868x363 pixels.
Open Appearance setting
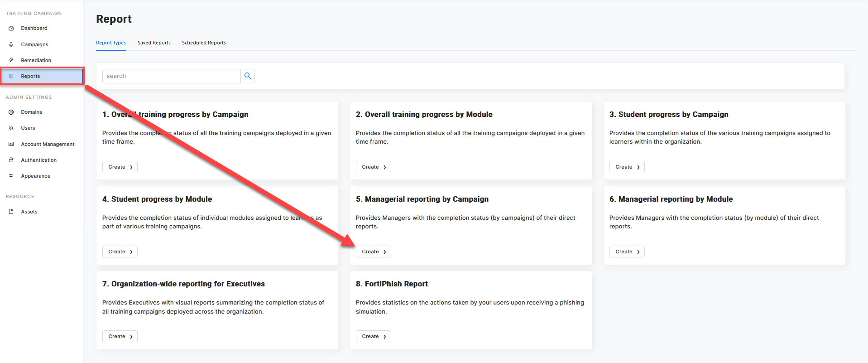click(35, 176)
